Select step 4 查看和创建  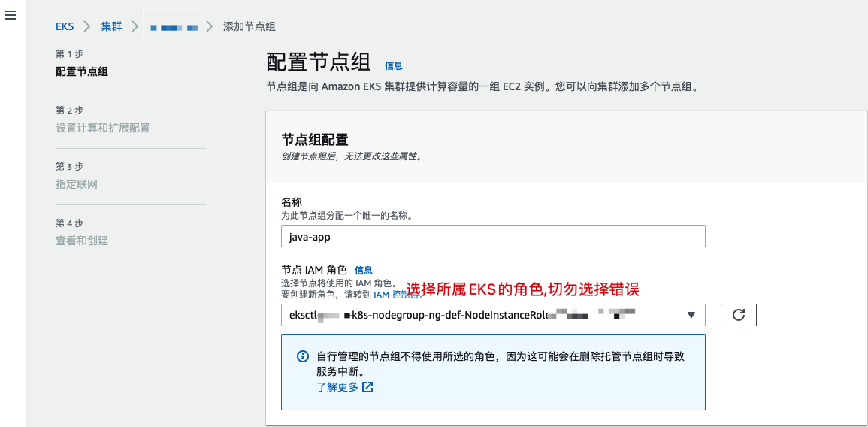82,241
